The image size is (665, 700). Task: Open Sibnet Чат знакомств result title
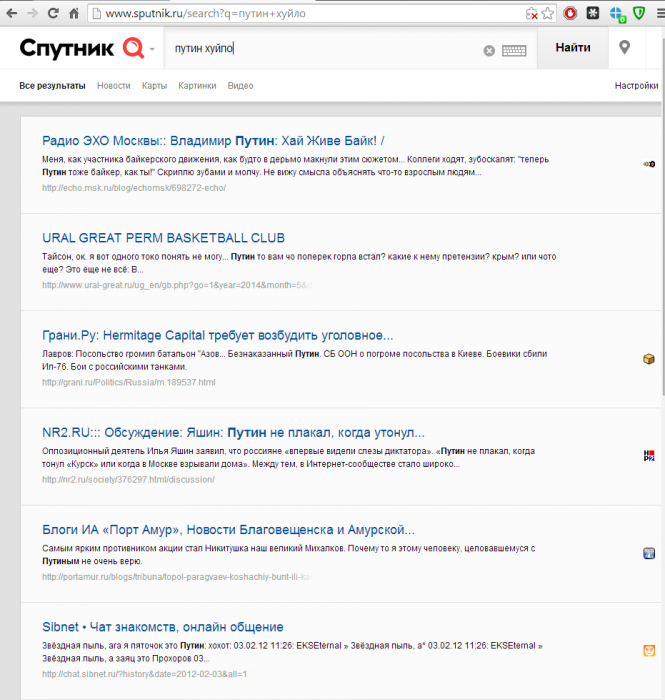click(x=163, y=627)
